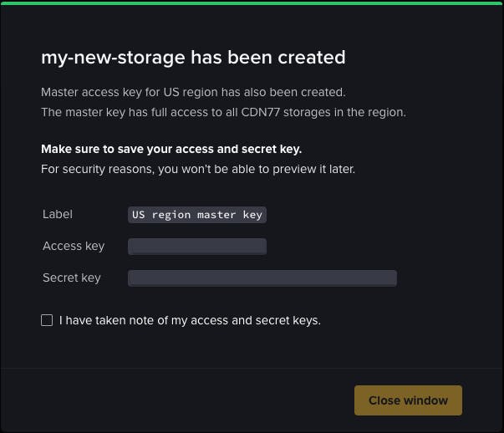The width and height of the screenshot is (504, 433).
Task: Click the "Label" field name
Action: click(x=58, y=214)
